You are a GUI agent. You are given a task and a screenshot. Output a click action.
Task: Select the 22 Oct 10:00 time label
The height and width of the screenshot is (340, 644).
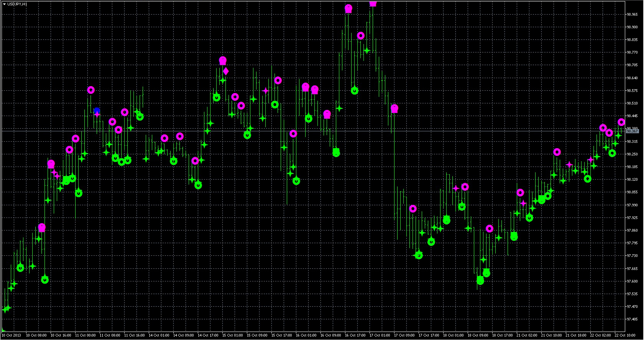[625, 335]
